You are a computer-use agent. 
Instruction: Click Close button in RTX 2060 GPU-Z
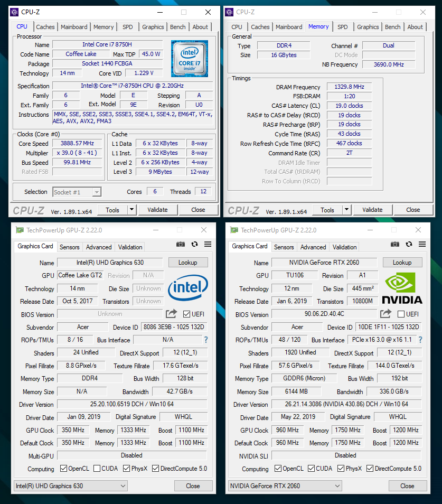[407, 486]
